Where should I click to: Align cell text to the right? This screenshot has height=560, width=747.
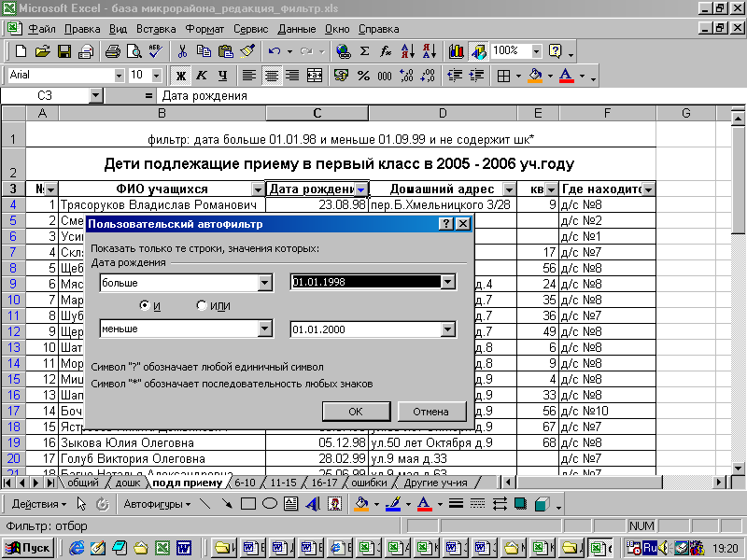coord(292,76)
